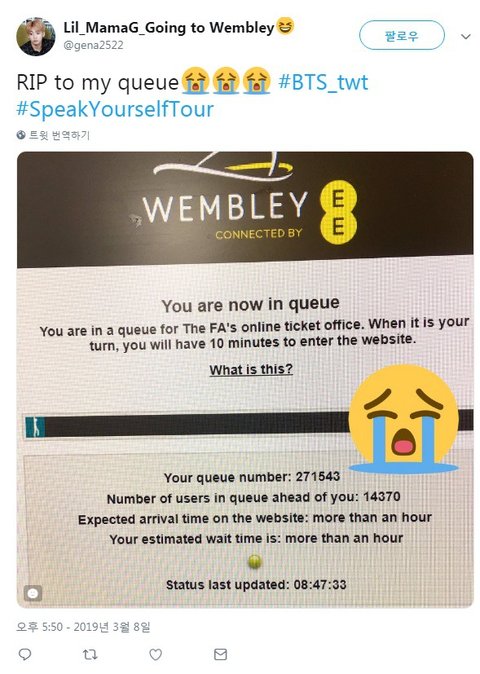Like the tweet with the heart icon
The width and height of the screenshot is (480, 674).
coord(155,654)
